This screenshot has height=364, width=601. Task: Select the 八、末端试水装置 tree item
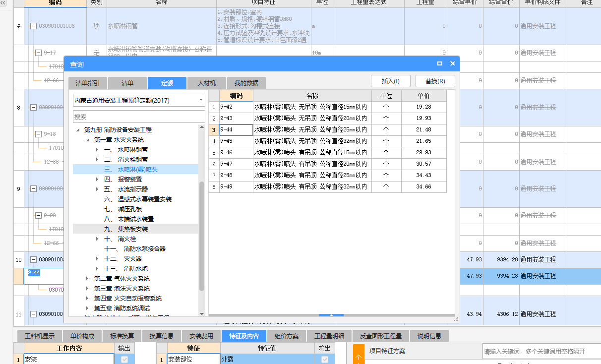point(129,219)
